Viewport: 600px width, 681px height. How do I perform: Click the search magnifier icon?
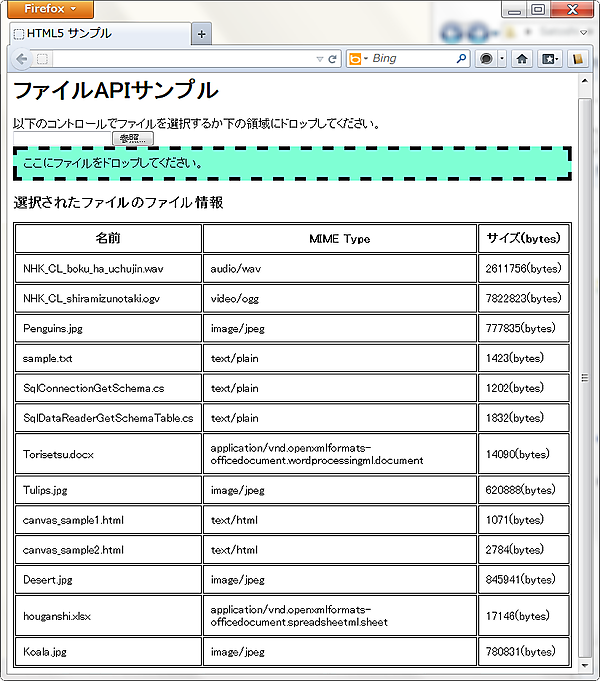click(x=461, y=59)
